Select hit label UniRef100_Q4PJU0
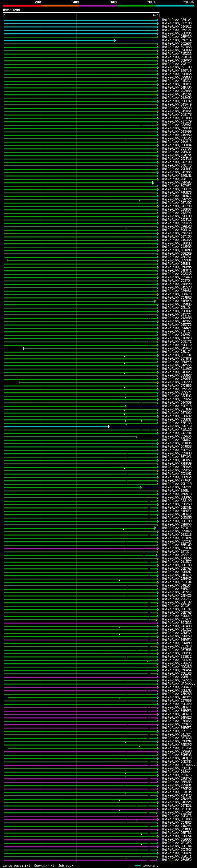The height and width of the screenshot is (868, 197). tap(176, 88)
